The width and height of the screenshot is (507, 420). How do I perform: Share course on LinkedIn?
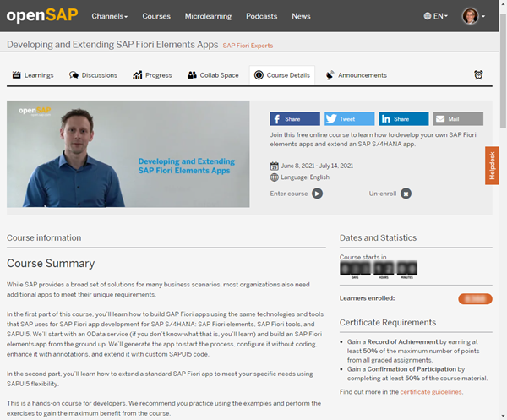pyautogui.click(x=403, y=119)
